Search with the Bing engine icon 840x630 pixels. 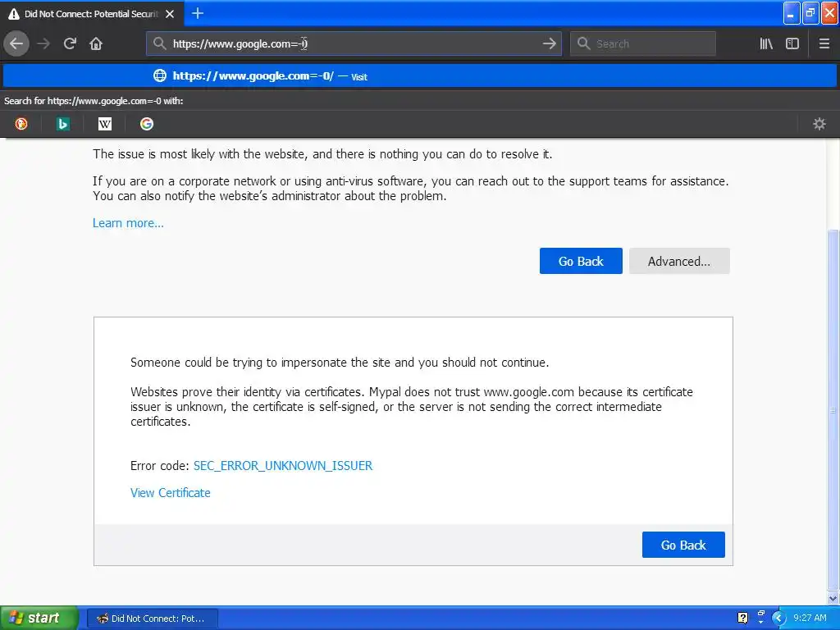point(62,124)
